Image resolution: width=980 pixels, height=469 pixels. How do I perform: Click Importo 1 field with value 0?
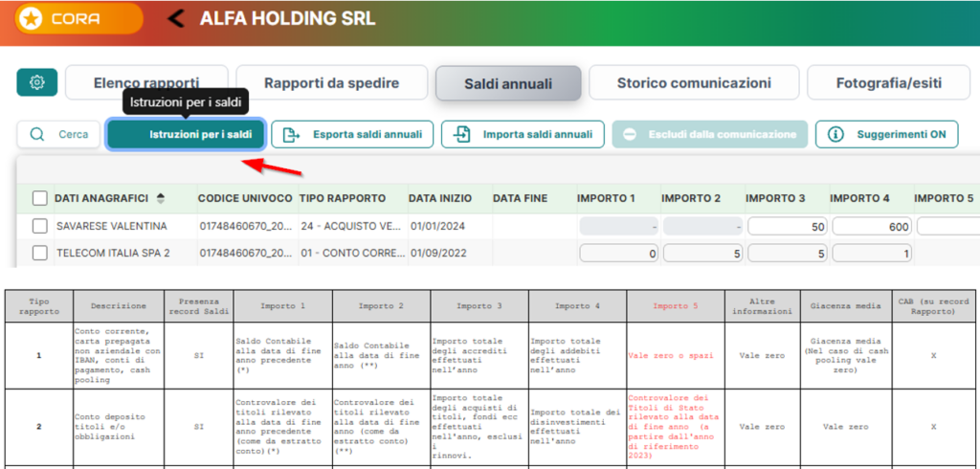(619, 254)
